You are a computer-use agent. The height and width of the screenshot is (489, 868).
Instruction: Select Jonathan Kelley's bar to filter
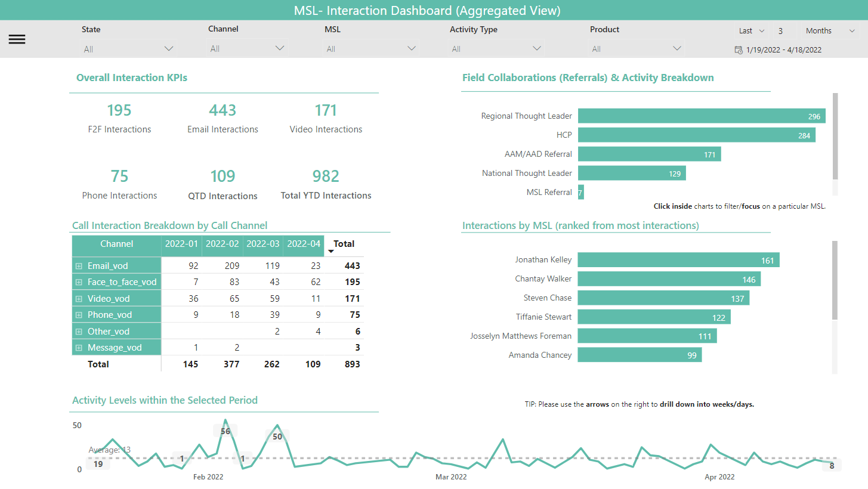click(x=674, y=260)
